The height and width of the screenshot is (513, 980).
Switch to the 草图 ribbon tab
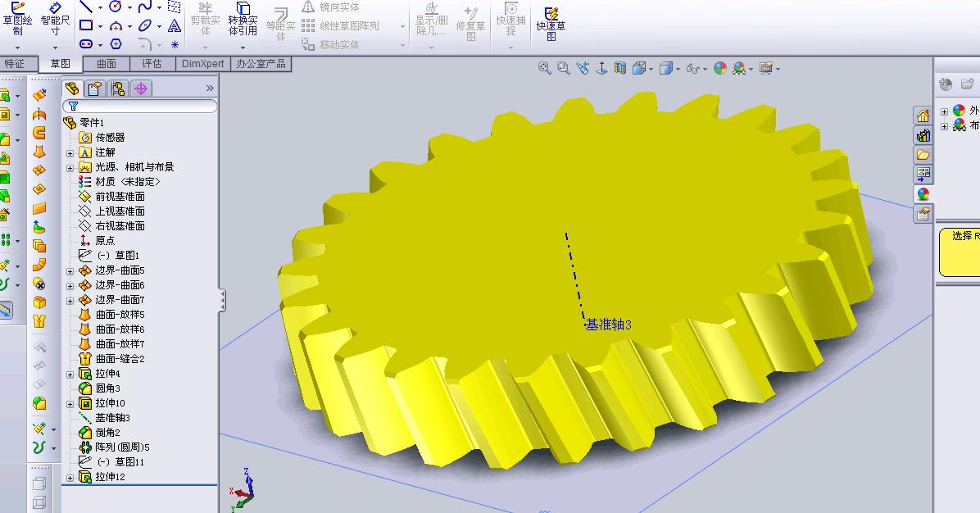point(61,63)
